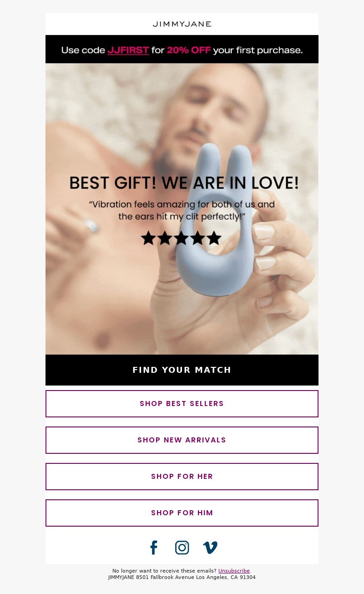The height and width of the screenshot is (594, 364).
Task: Click the five-star rating graphic
Action: [181, 238]
